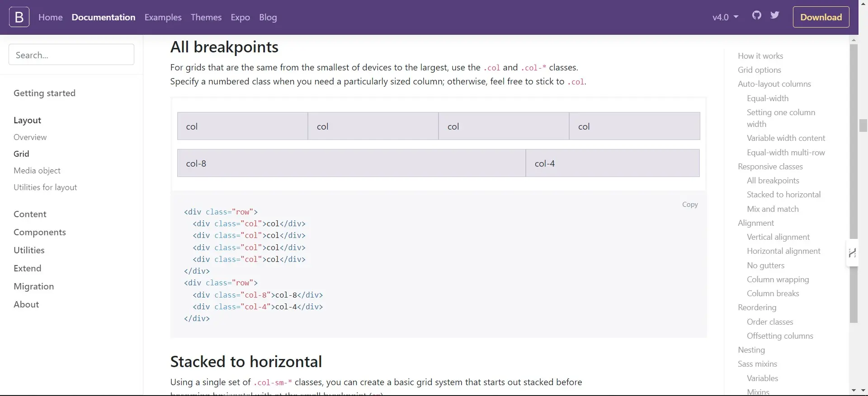Open the Themes nav item
Screen dimensions: 868x396
pyautogui.click(x=206, y=17)
